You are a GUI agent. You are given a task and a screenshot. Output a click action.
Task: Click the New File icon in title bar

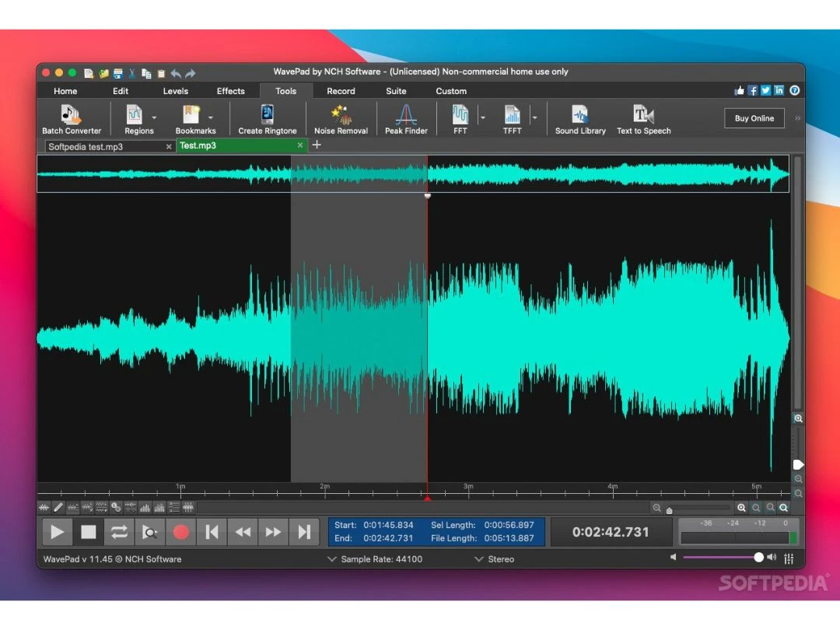coord(89,73)
